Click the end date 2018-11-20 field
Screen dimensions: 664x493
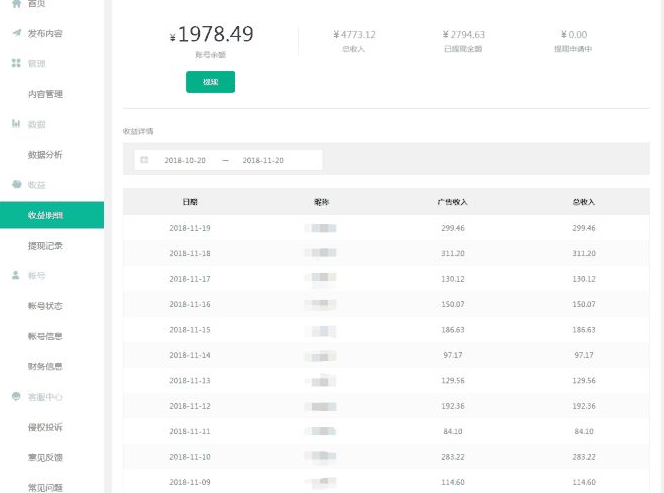(263, 160)
